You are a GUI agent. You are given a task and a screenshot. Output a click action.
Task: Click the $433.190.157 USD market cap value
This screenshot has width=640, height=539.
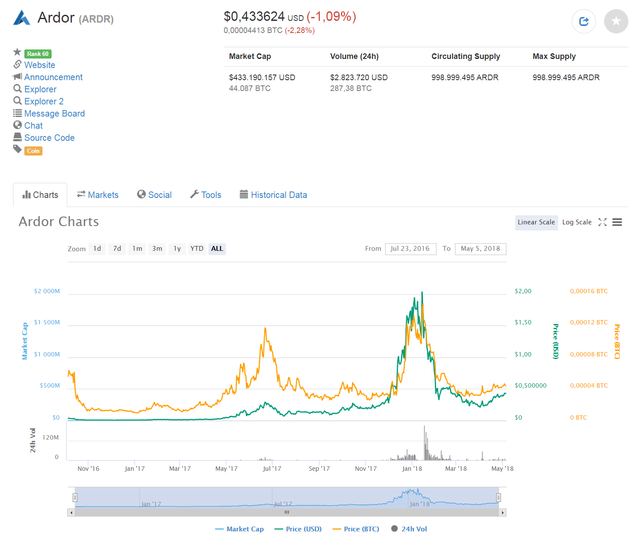(262, 78)
